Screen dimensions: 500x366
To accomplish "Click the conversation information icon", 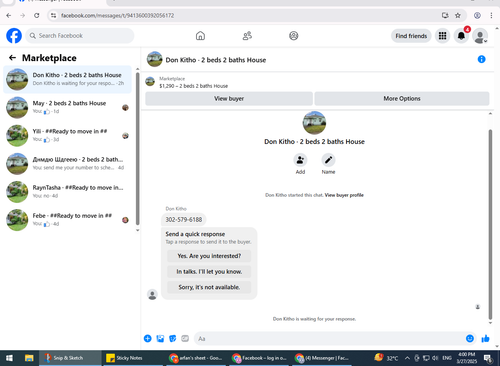I will pyautogui.click(x=481, y=59).
